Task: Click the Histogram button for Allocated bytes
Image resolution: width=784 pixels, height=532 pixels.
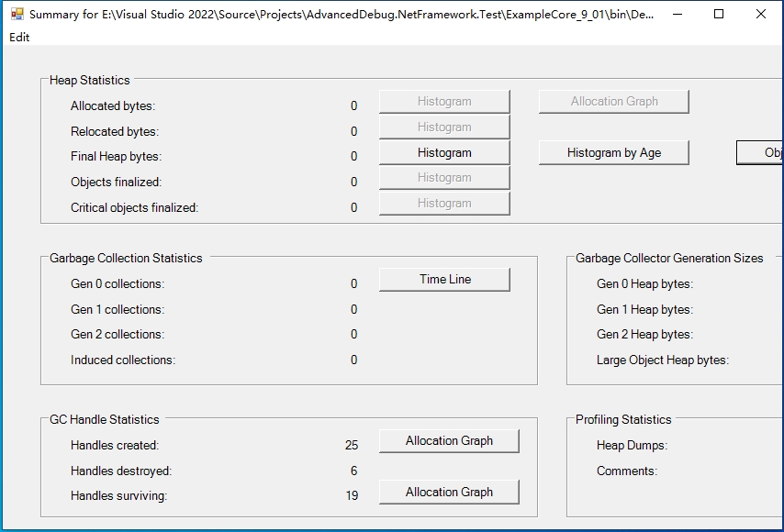Action: [444, 102]
